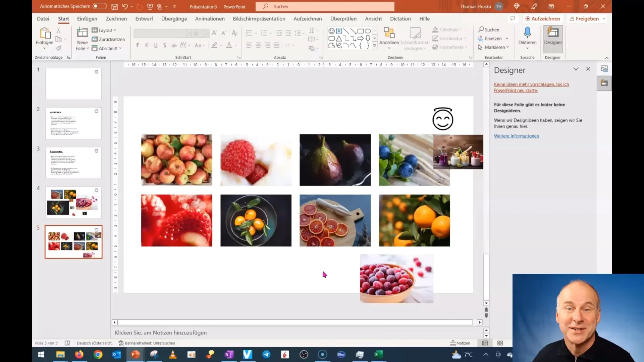Click Ersetzen in Bearbeiten group
Image resolution: width=644 pixels, height=362 pixels.
[x=490, y=39]
